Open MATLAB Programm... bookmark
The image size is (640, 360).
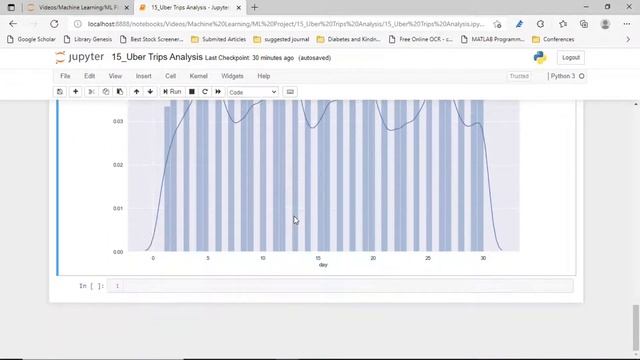(x=493, y=40)
